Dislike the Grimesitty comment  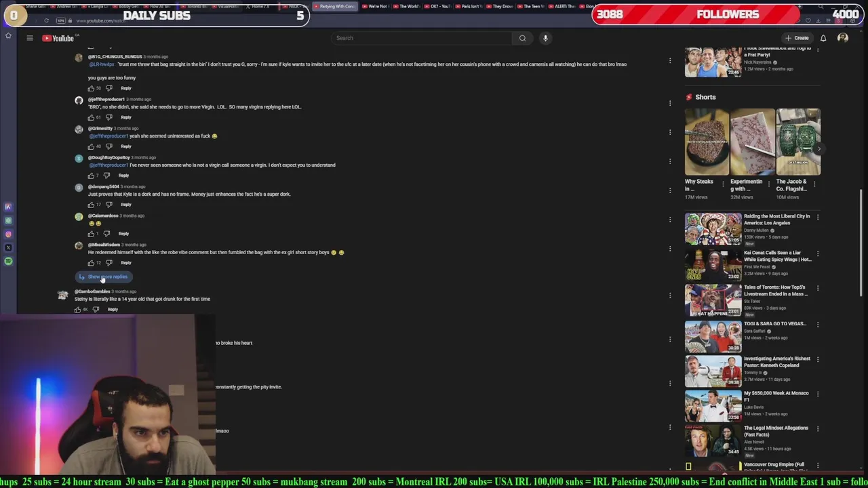point(108,146)
